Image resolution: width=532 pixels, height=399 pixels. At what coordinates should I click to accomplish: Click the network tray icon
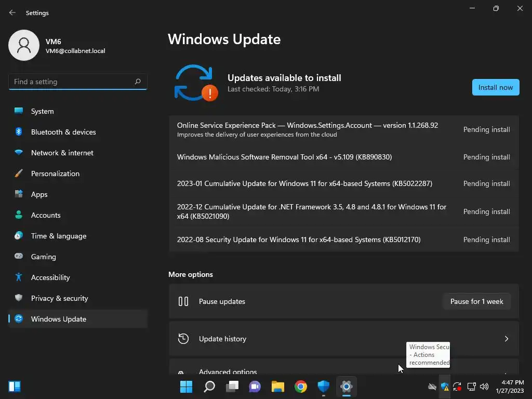pos(471,387)
